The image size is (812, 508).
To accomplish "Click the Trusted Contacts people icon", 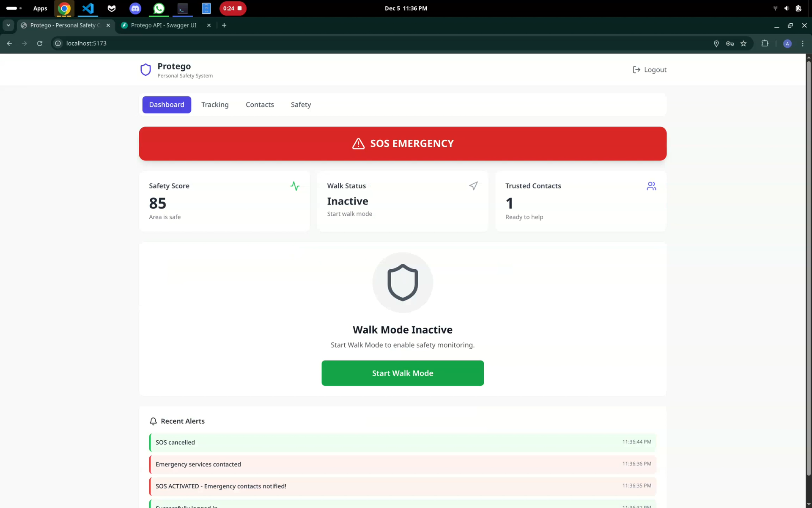I will 651,186.
